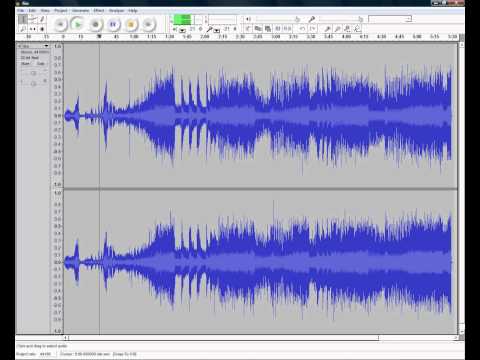Adjust the track gain slider

click(33, 73)
